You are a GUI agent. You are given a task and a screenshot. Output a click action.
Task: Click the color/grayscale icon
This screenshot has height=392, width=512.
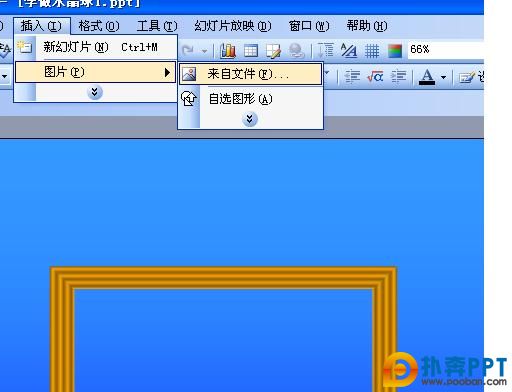click(x=395, y=51)
